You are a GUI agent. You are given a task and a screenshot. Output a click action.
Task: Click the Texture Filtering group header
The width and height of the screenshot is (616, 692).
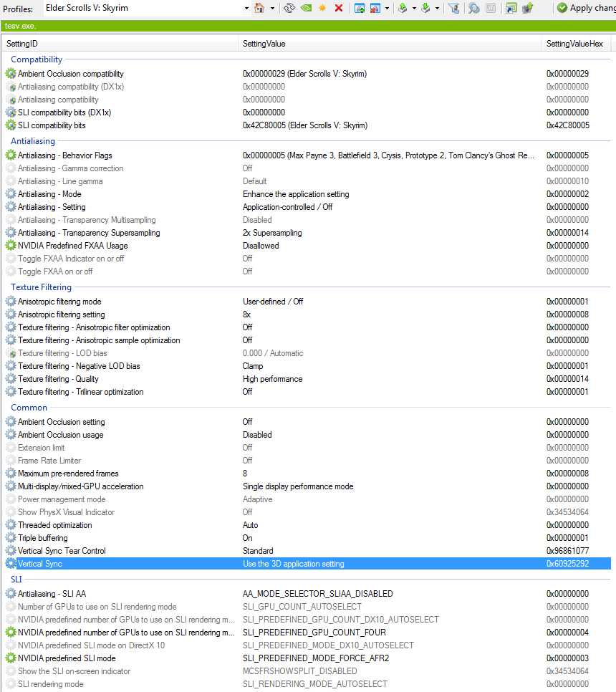coord(41,287)
